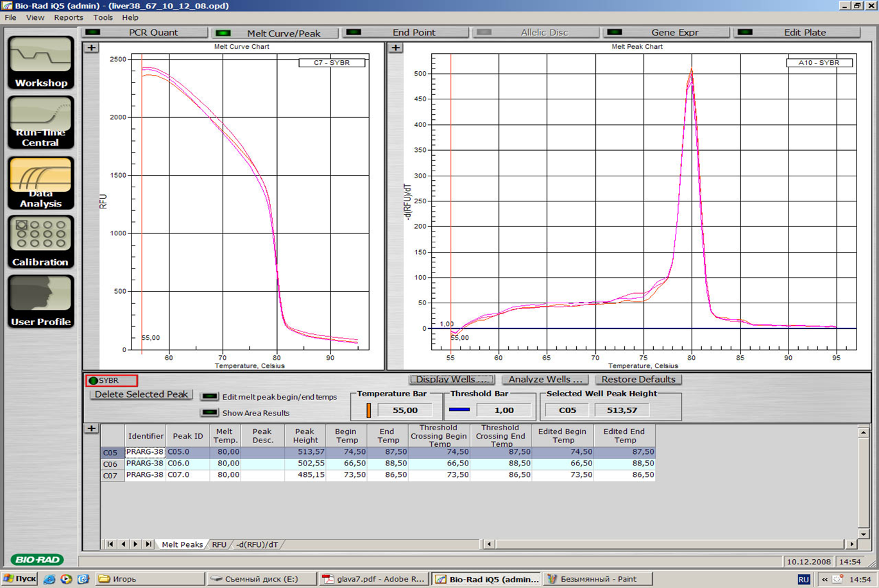Screen dimensions: 879x588
Task: Open the Run-Time Central module
Action: pos(40,122)
